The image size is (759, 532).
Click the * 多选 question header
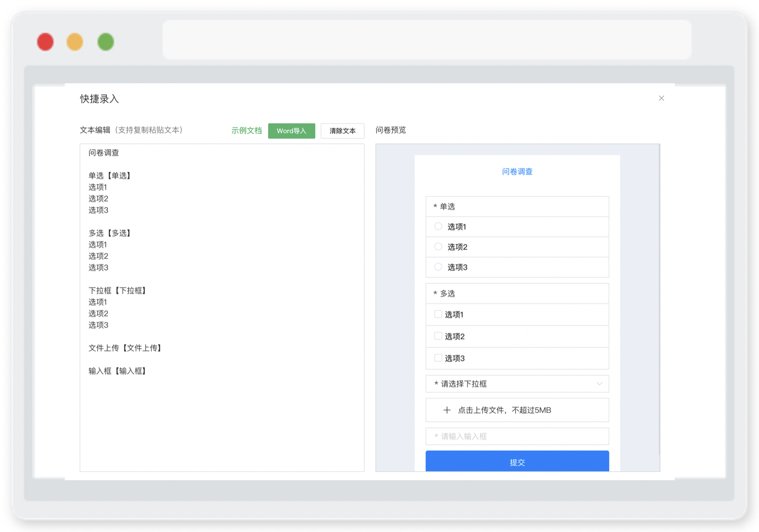pos(517,293)
